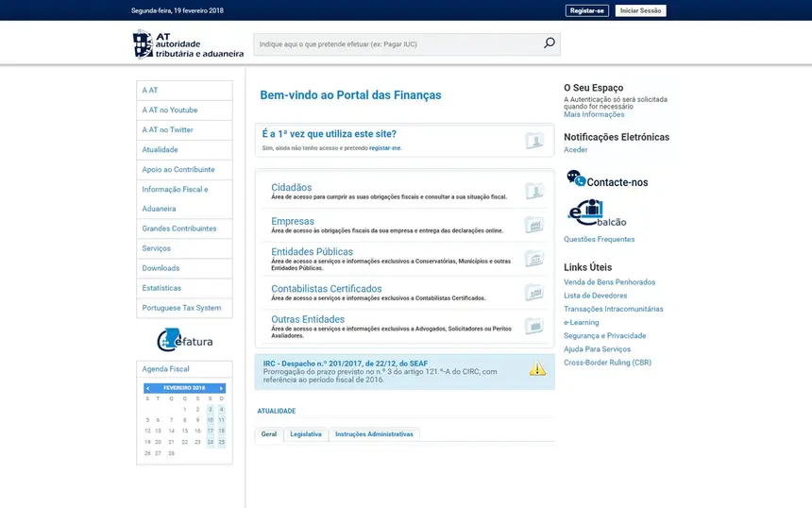Switch to the Legislativa tab

(306, 434)
